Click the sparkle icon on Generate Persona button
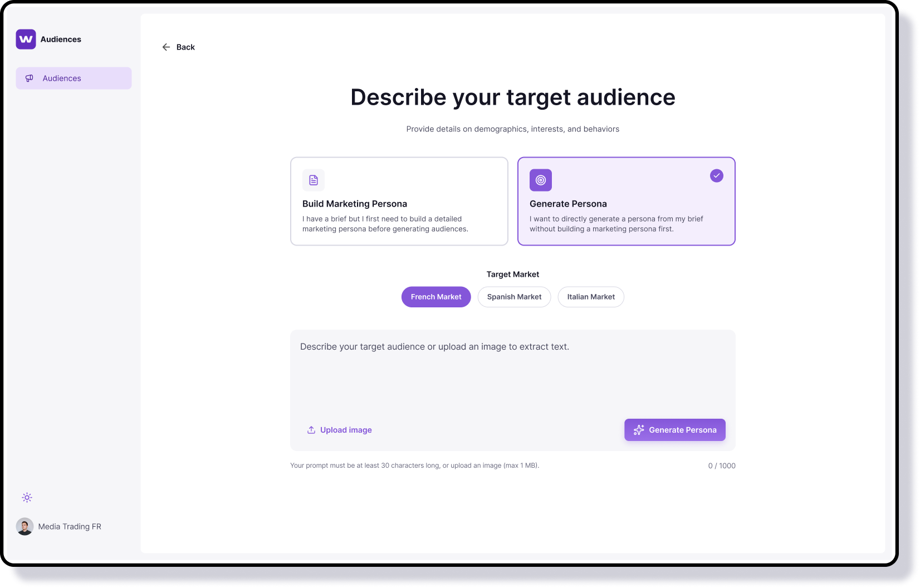This screenshot has height=588, width=920. coord(639,430)
